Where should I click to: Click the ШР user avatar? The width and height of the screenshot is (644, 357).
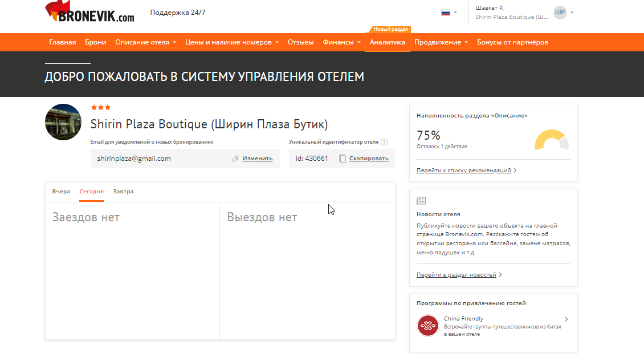pos(560,13)
